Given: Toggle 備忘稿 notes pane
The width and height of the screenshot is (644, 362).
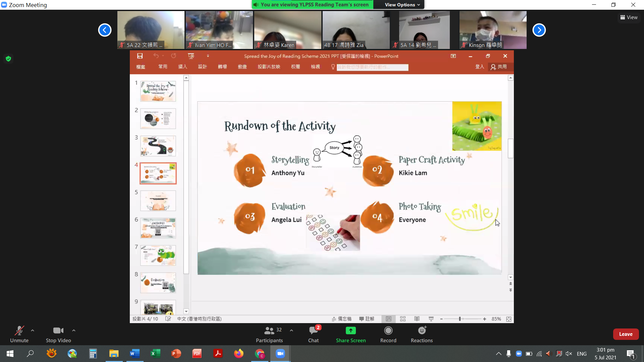Looking at the screenshot, I should (341, 319).
